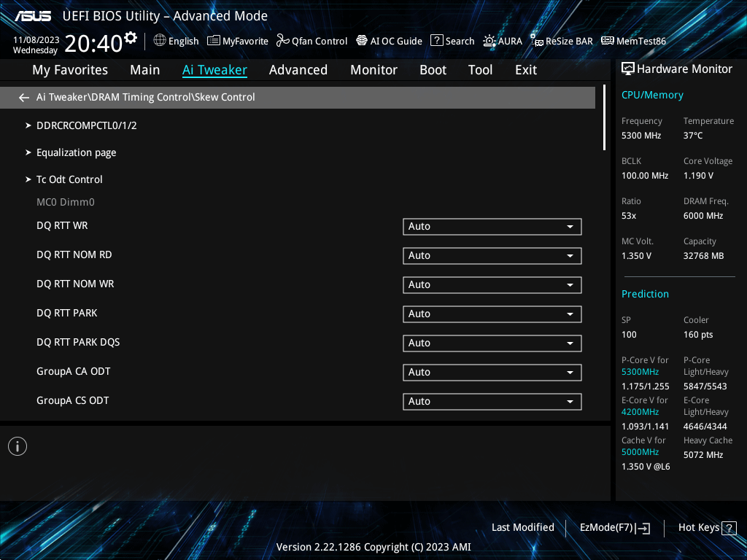The image size is (747, 560).
Task: Select the DQ RTT WR label
Action: pyautogui.click(x=62, y=226)
